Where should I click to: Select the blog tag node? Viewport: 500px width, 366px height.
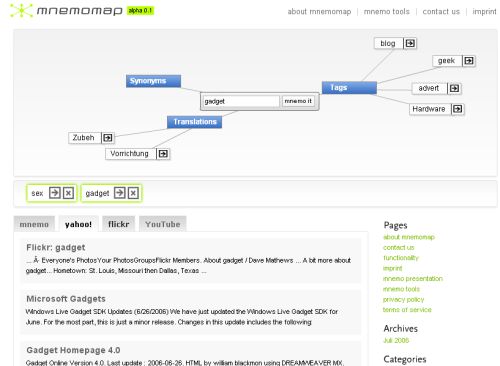388,43
